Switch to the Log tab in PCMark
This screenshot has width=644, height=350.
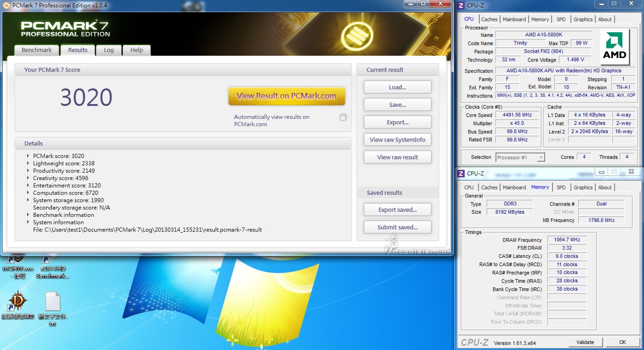(109, 50)
